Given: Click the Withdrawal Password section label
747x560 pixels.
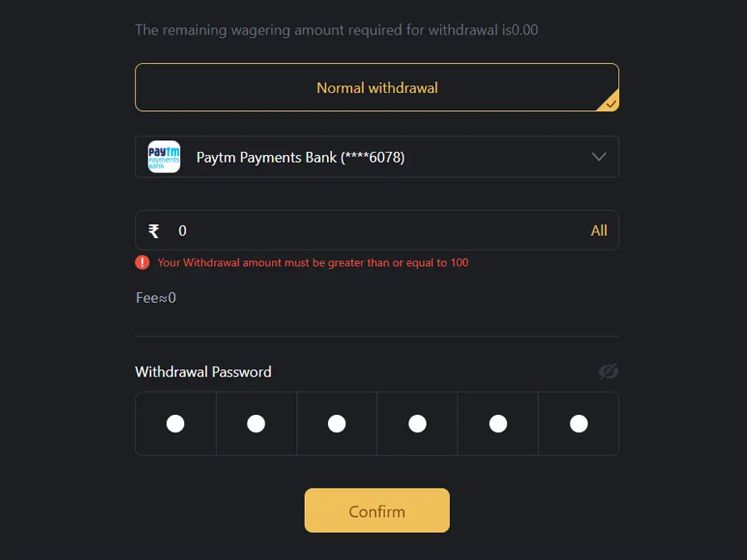Looking at the screenshot, I should pos(203,372).
